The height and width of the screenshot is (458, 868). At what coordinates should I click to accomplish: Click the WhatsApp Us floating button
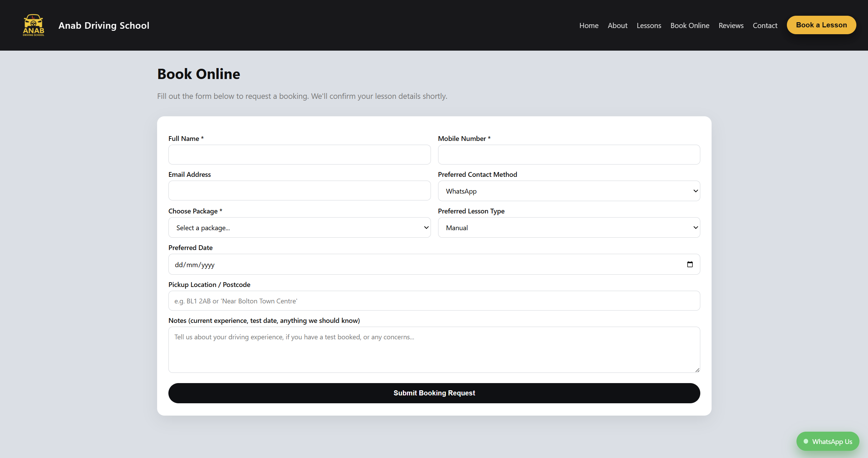tap(828, 441)
